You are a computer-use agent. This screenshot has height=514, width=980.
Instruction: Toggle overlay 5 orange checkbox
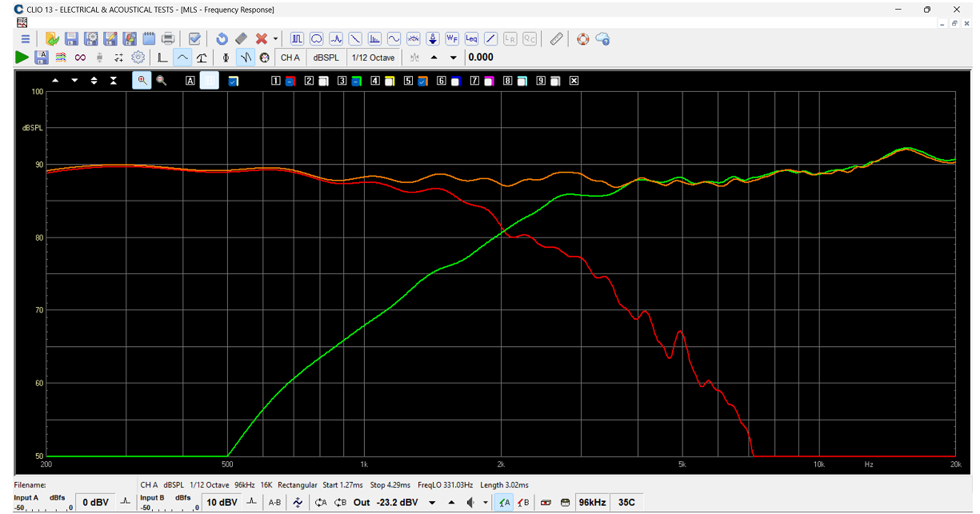422,81
